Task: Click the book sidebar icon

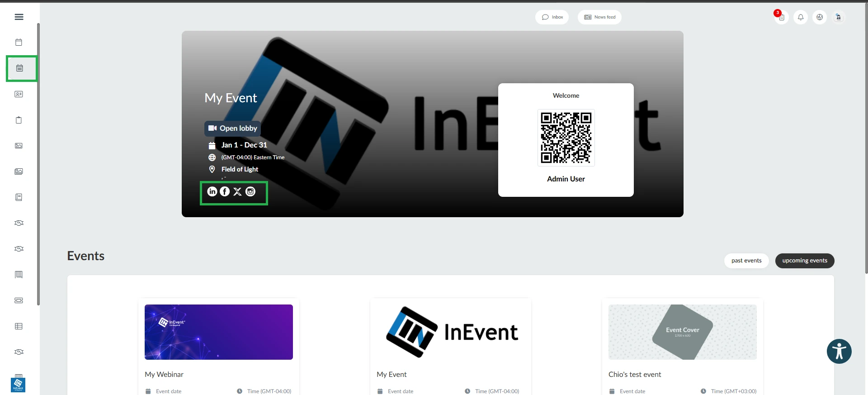Action: [x=19, y=197]
